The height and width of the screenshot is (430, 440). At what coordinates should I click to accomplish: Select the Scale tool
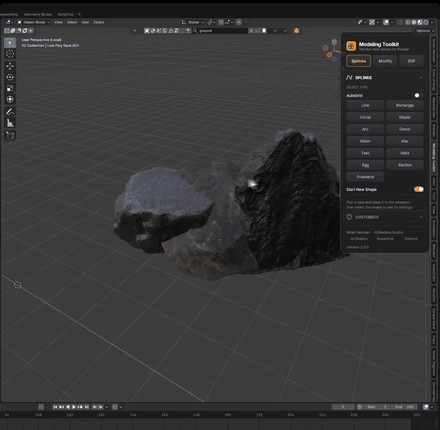[x=10, y=88]
